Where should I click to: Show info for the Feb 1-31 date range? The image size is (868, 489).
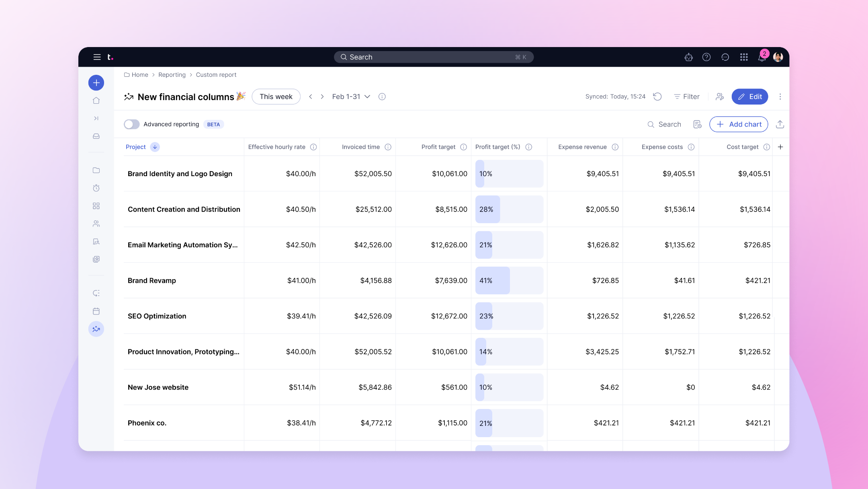coord(382,97)
